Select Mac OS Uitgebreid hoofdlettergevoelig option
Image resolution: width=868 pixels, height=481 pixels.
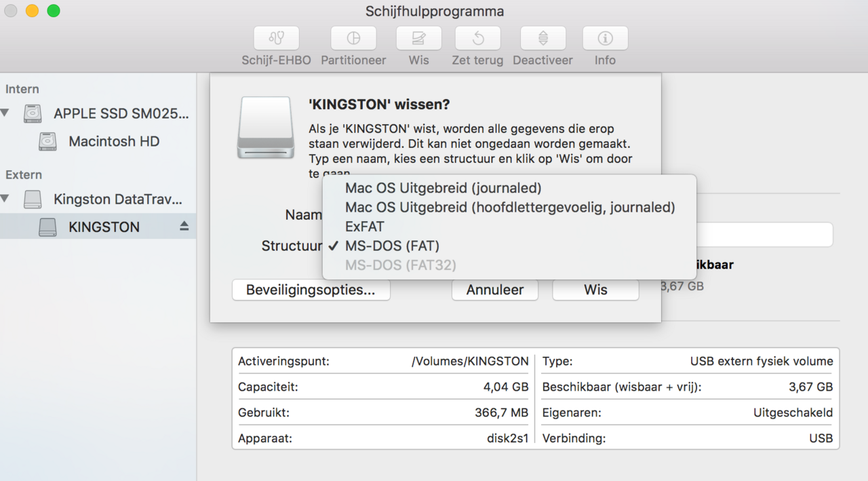point(509,207)
